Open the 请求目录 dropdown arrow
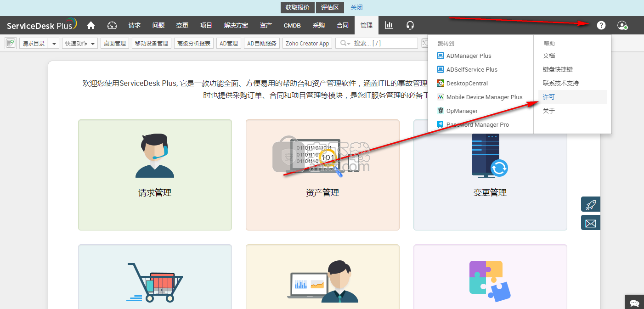This screenshot has height=309, width=644. (55, 44)
